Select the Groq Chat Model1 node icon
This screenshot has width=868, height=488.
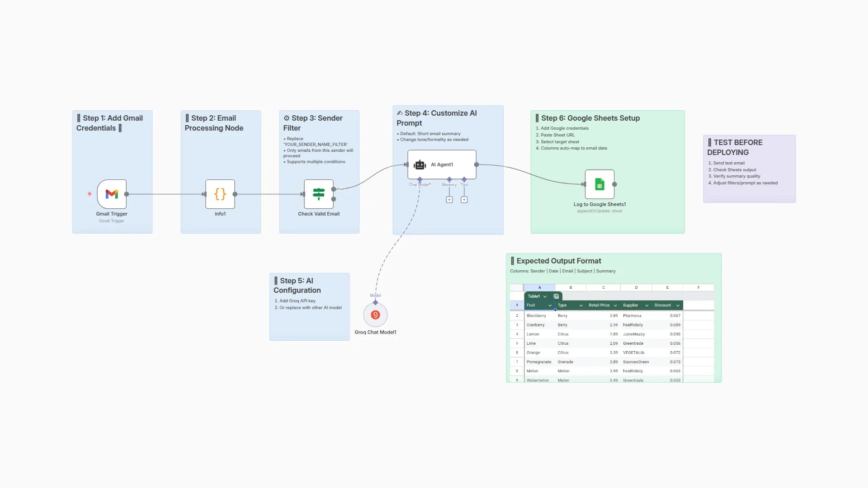tap(375, 314)
